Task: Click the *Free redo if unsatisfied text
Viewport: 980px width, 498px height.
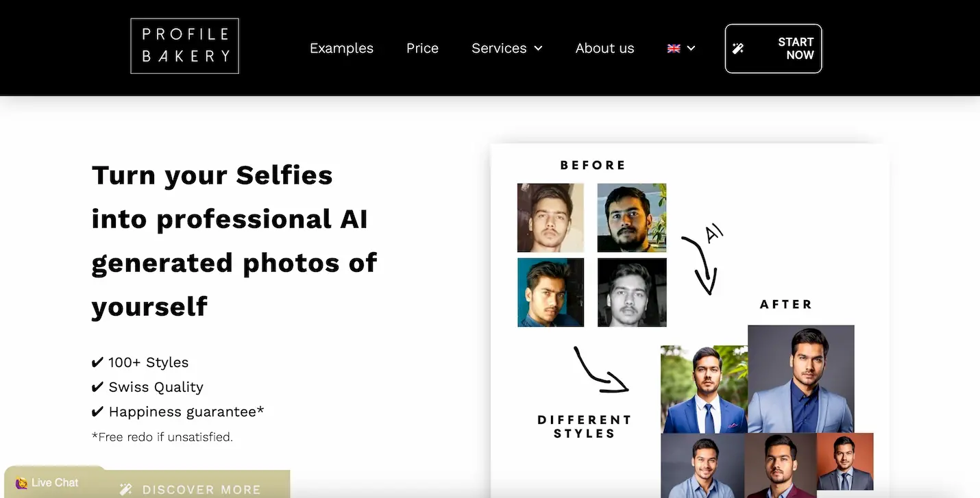Action: [x=162, y=436]
